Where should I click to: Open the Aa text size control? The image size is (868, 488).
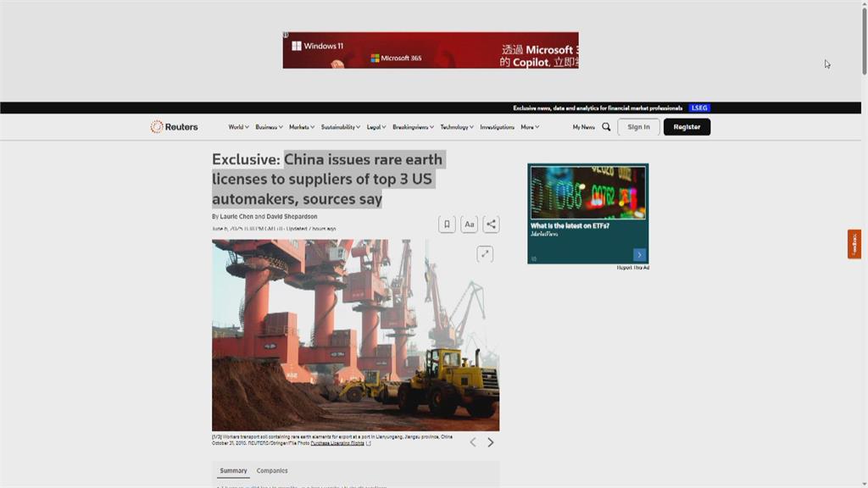pyautogui.click(x=469, y=225)
